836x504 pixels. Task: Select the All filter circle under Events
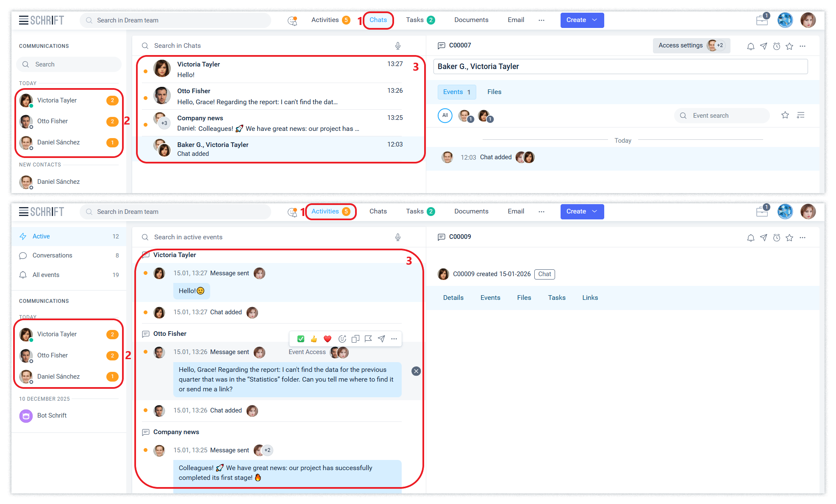445,115
